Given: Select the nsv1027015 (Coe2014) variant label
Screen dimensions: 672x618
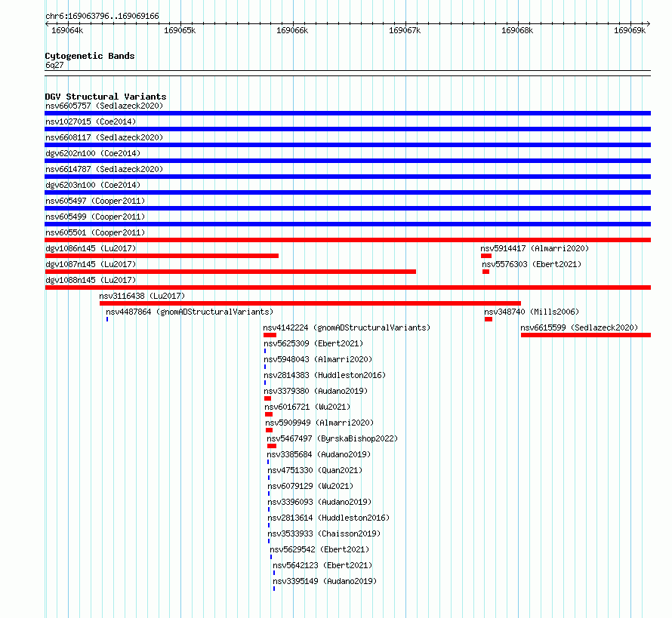Looking at the screenshot, I should (x=91, y=121).
